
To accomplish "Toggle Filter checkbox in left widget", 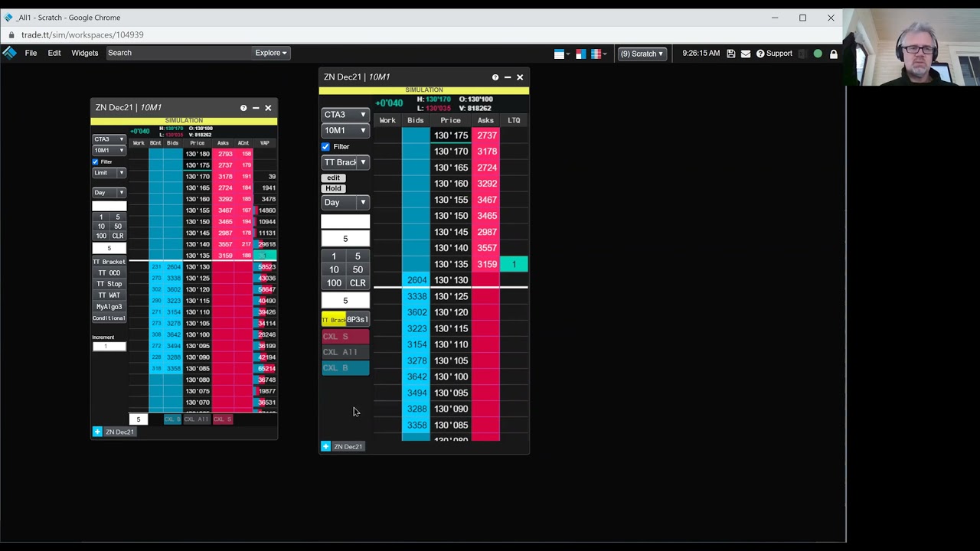I will pos(96,161).
